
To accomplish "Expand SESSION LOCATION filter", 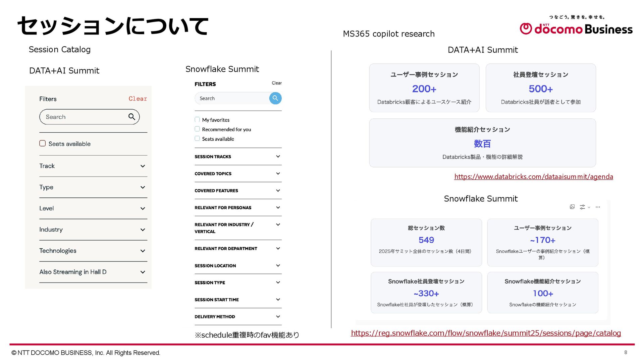I will click(x=238, y=265).
